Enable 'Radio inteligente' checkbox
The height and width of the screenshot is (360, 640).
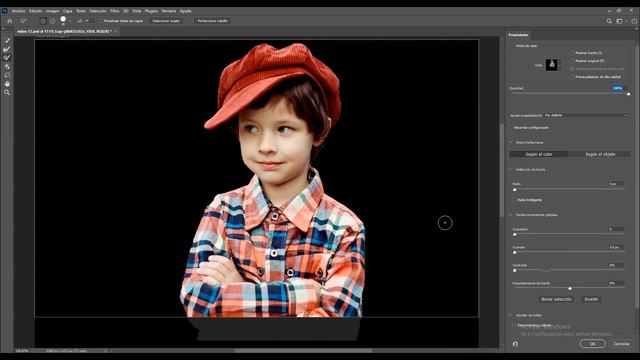pyautogui.click(x=514, y=200)
